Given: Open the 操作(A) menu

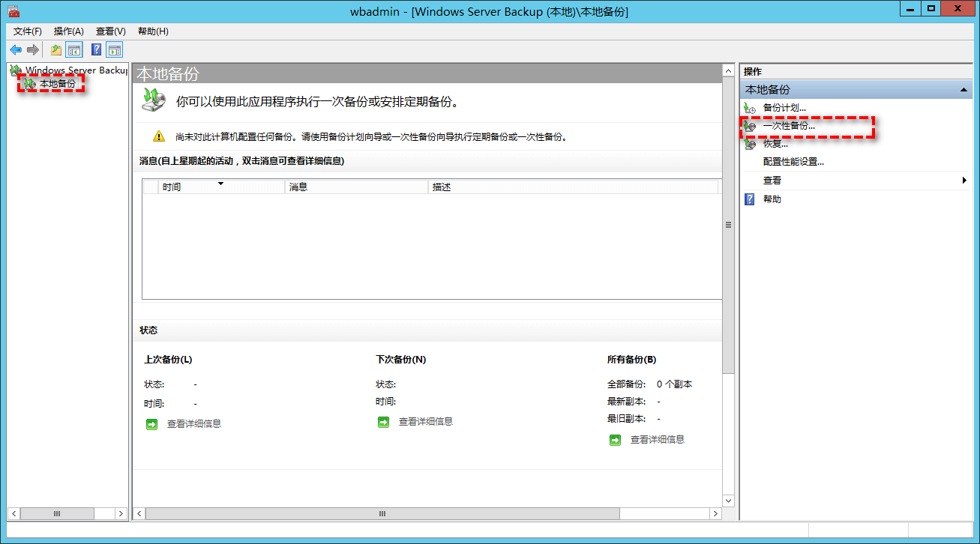Looking at the screenshot, I should click(68, 31).
